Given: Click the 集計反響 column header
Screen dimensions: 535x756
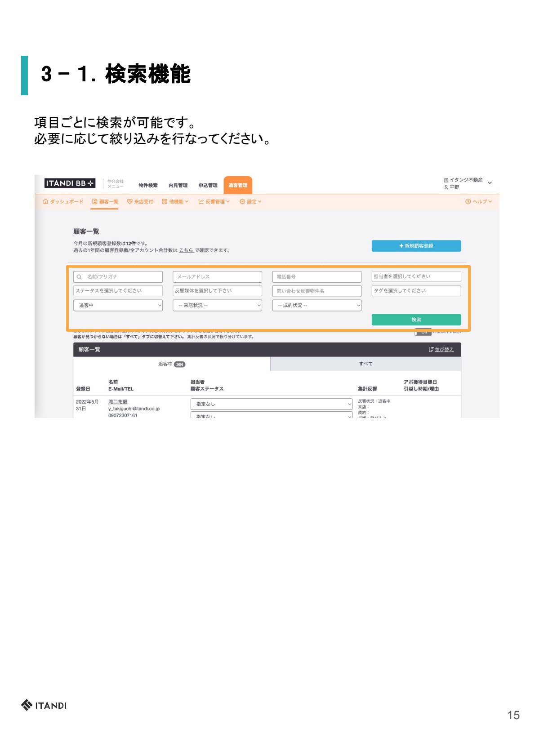Looking at the screenshot, I should pos(367,389).
